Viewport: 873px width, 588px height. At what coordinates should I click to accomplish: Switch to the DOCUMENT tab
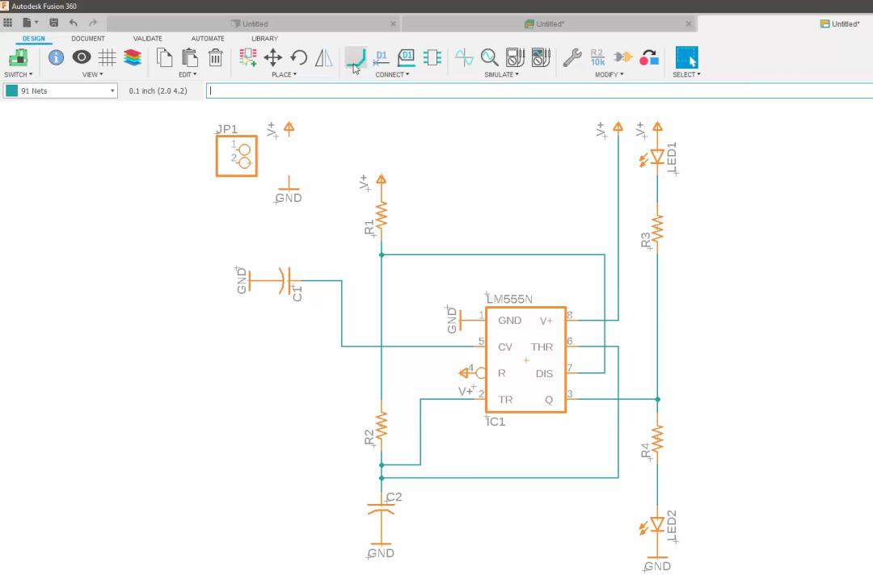88,39
